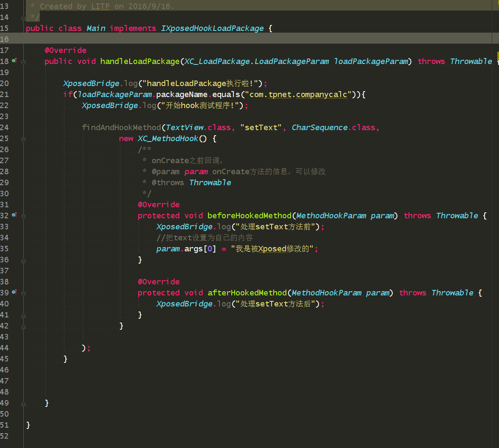Click TextView.class argument on line 24

(x=198, y=127)
